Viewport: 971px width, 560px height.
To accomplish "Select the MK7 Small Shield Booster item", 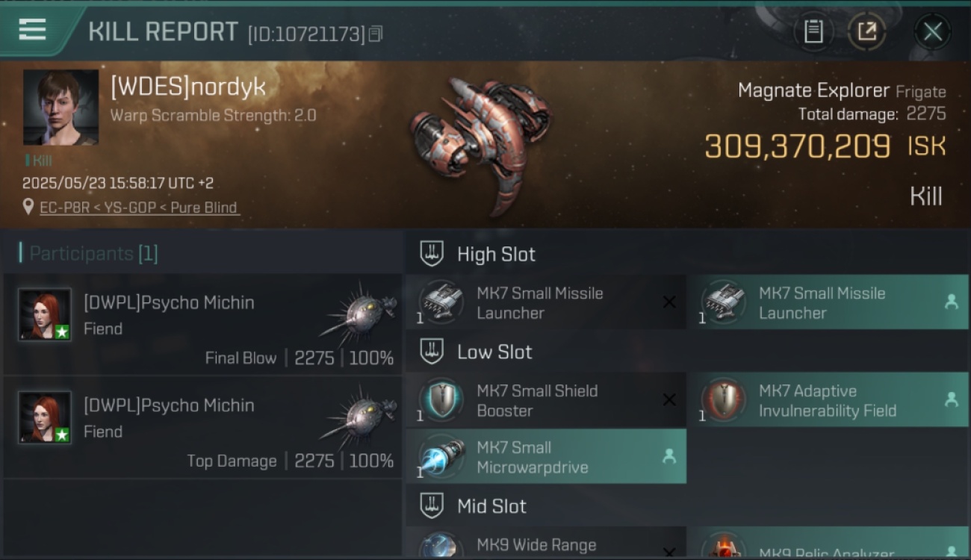I will click(546, 399).
